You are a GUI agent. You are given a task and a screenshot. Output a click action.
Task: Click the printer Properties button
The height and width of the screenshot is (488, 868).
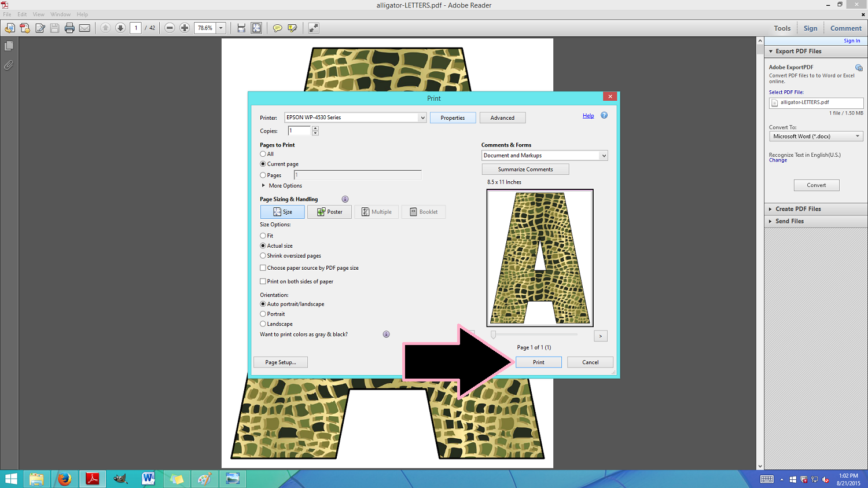pyautogui.click(x=453, y=118)
